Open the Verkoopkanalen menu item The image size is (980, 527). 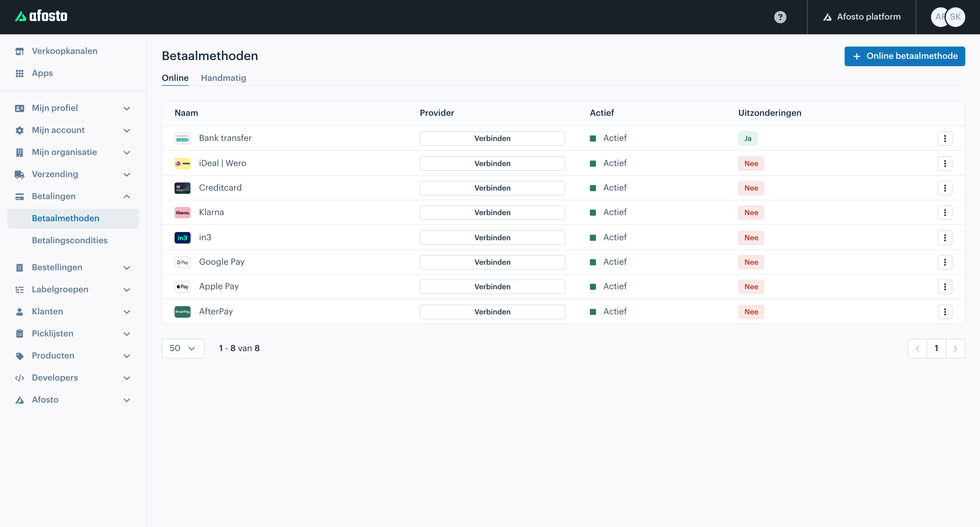click(x=65, y=51)
